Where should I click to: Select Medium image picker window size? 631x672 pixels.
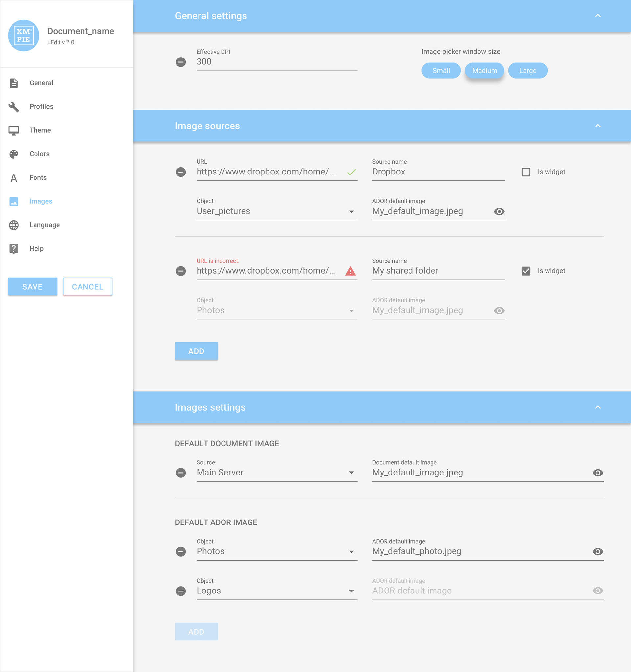click(x=484, y=71)
